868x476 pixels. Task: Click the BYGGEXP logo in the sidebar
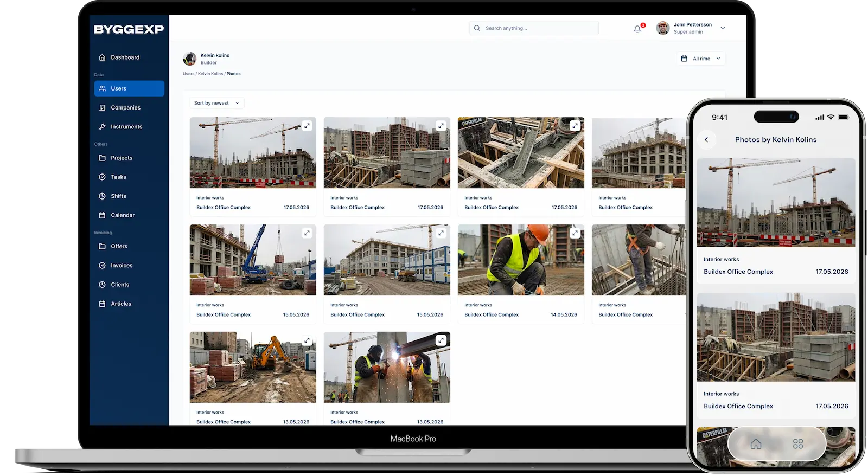coord(129,29)
